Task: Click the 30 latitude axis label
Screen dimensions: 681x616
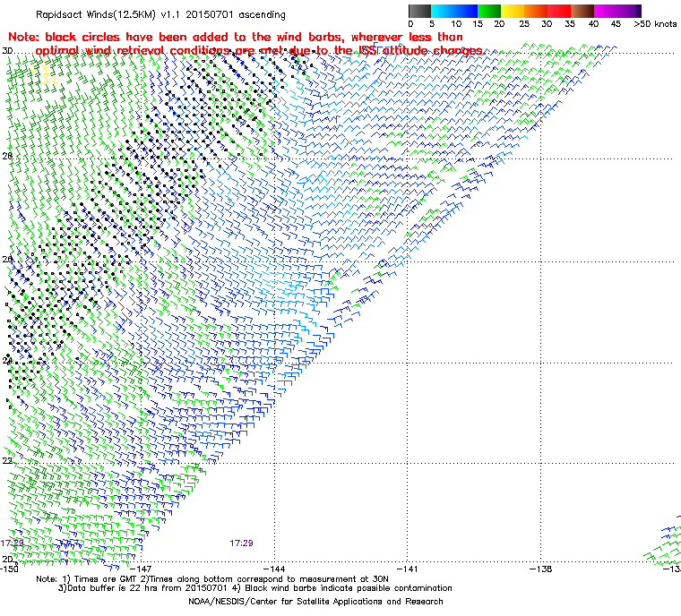Action: 7,51
